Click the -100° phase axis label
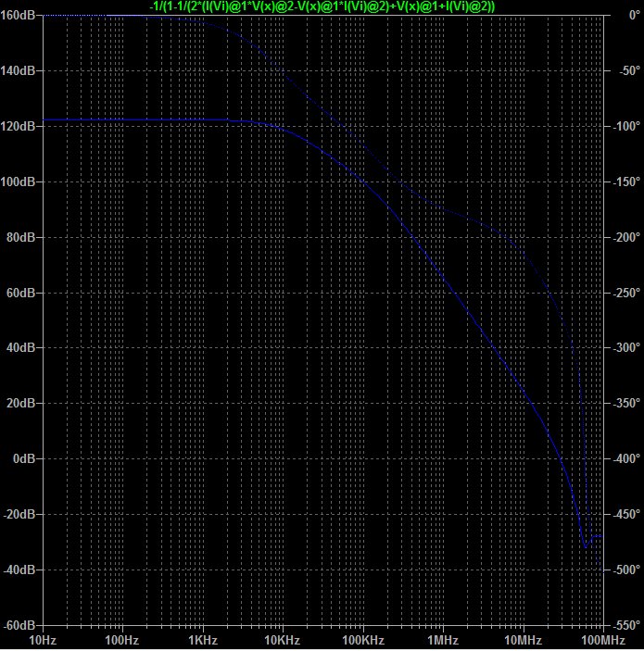Image resolution: width=644 pixels, height=651 pixels. click(627, 126)
